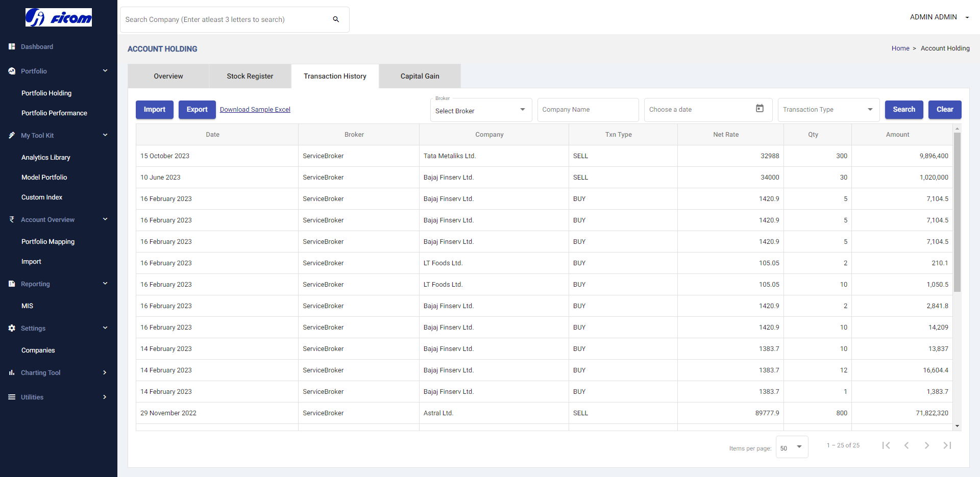Go to last page of results
The image size is (980, 477).
tap(947, 445)
